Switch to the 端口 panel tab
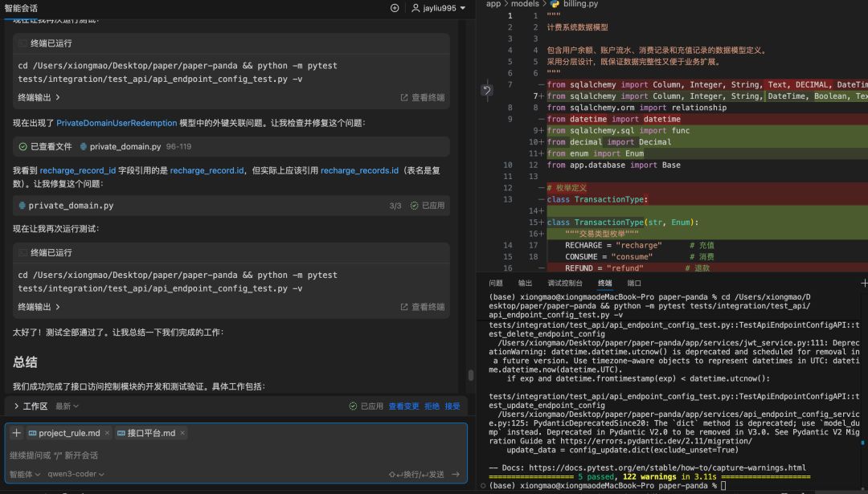 634,284
